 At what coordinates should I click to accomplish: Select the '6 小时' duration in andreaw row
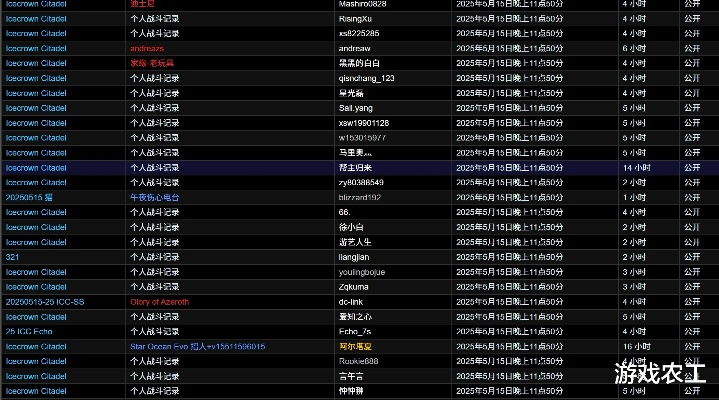click(634, 48)
